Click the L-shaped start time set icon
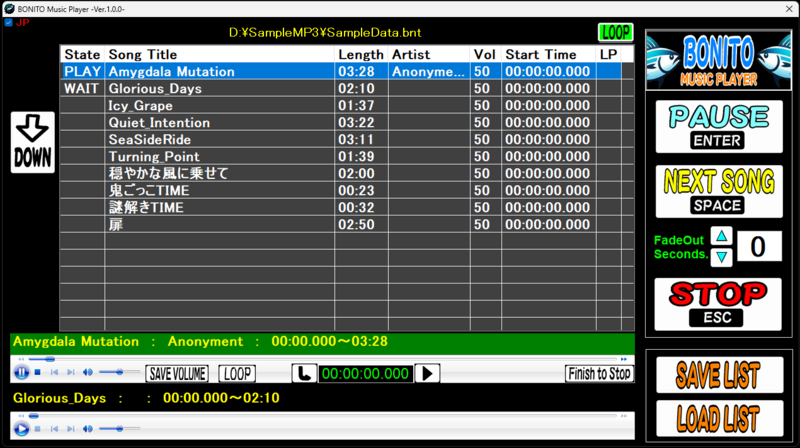This screenshot has height=448, width=800. click(x=303, y=373)
